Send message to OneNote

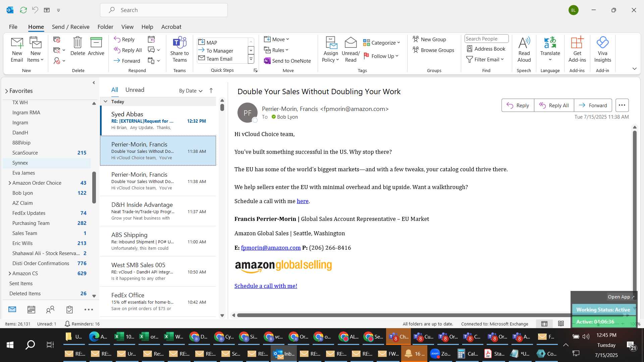pyautogui.click(x=287, y=61)
